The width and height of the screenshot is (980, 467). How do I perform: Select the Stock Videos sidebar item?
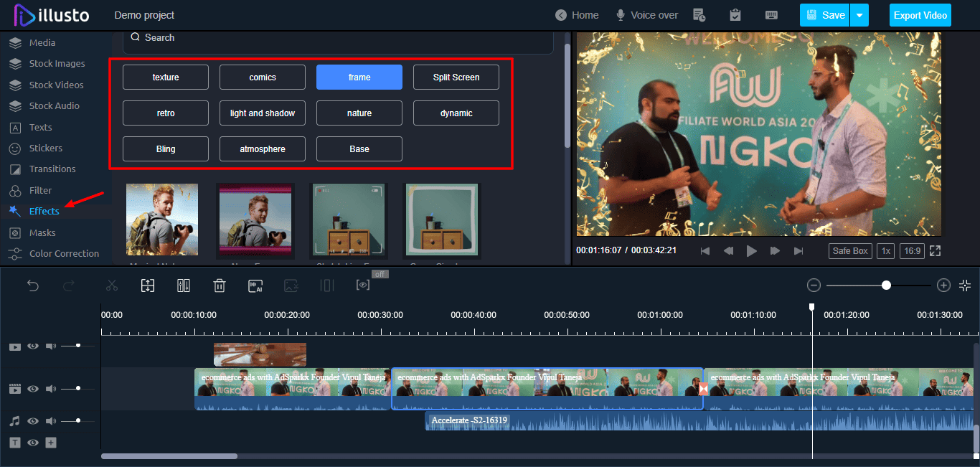click(56, 85)
